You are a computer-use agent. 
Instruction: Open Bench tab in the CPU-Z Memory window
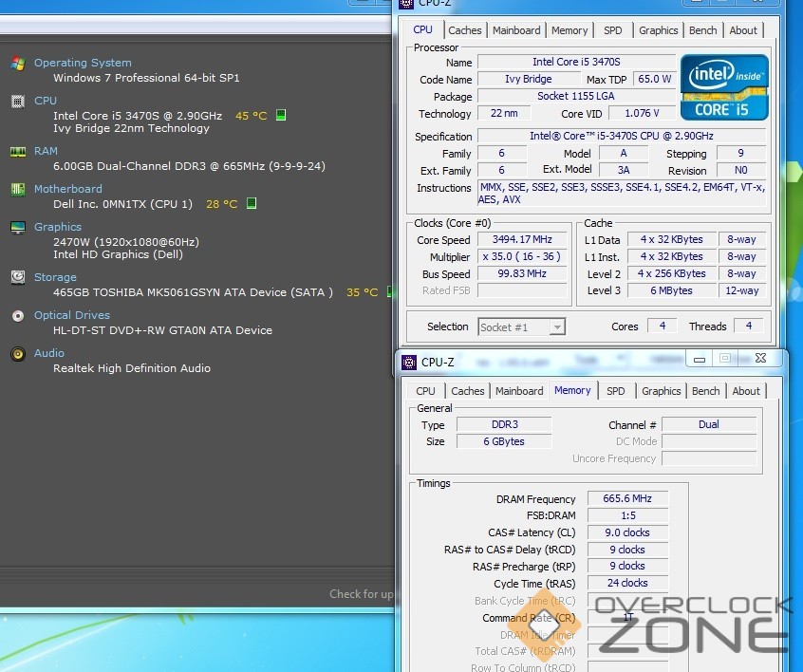coord(705,391)
